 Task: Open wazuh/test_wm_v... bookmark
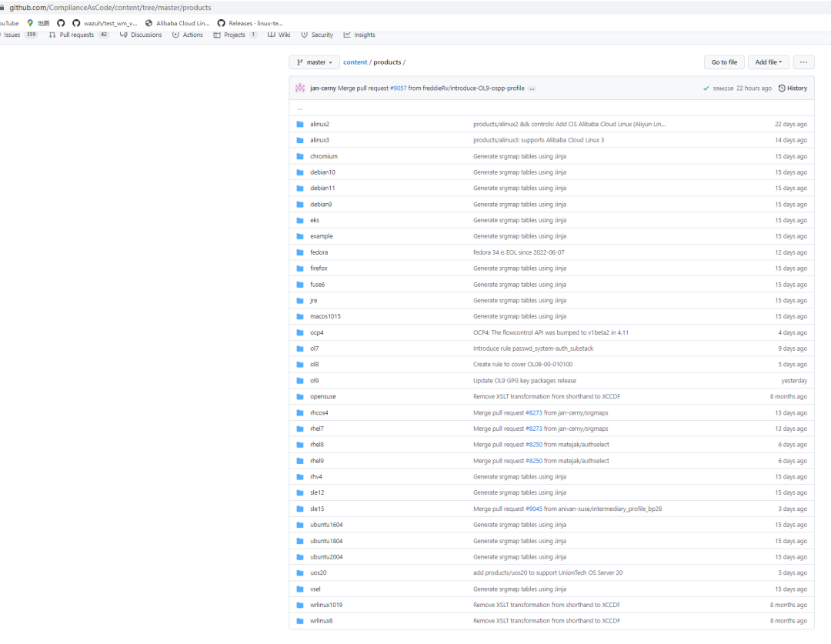coord(105,23)
